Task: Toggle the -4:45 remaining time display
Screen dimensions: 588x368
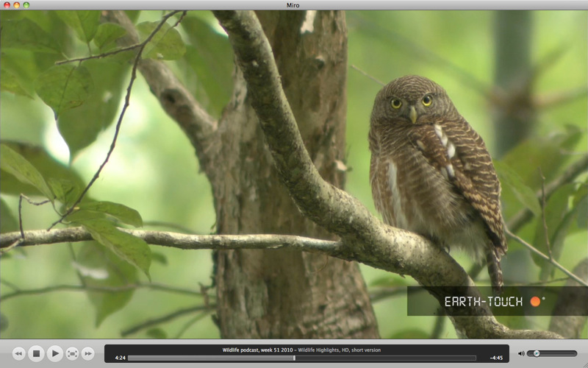Action: [495, 358]
